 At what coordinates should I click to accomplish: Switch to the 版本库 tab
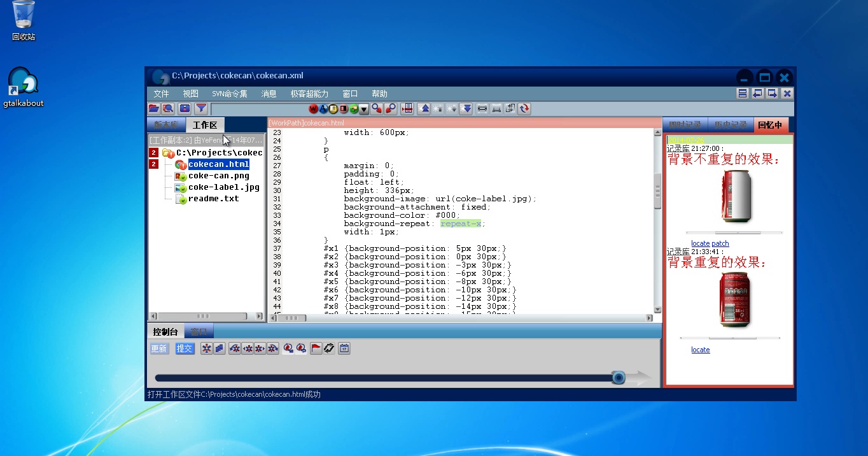[166, 125]
